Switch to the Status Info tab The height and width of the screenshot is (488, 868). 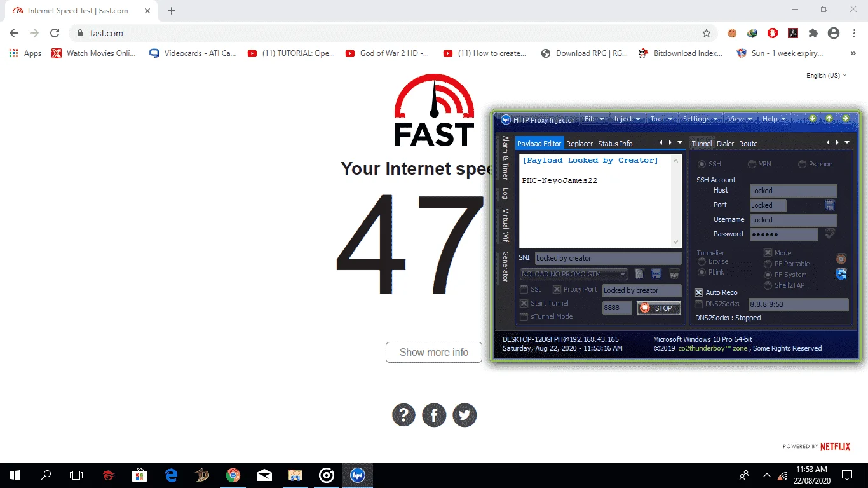tap(615, 144)
